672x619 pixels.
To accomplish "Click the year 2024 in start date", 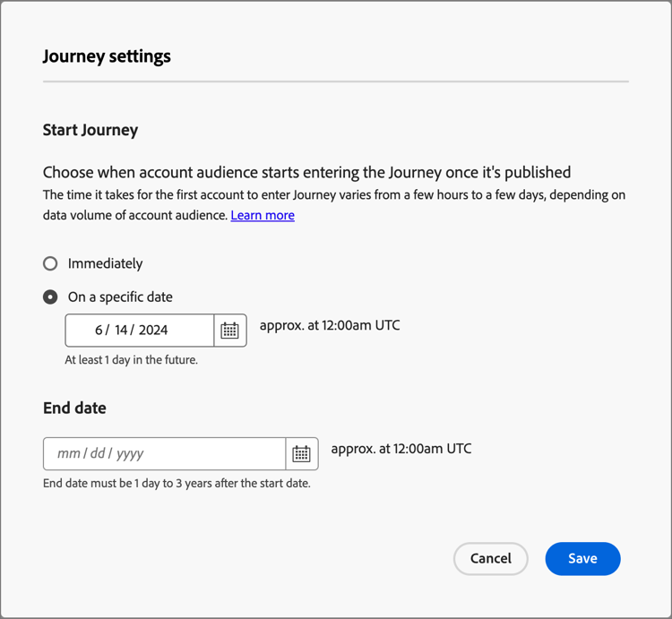I will coord(153,331).
